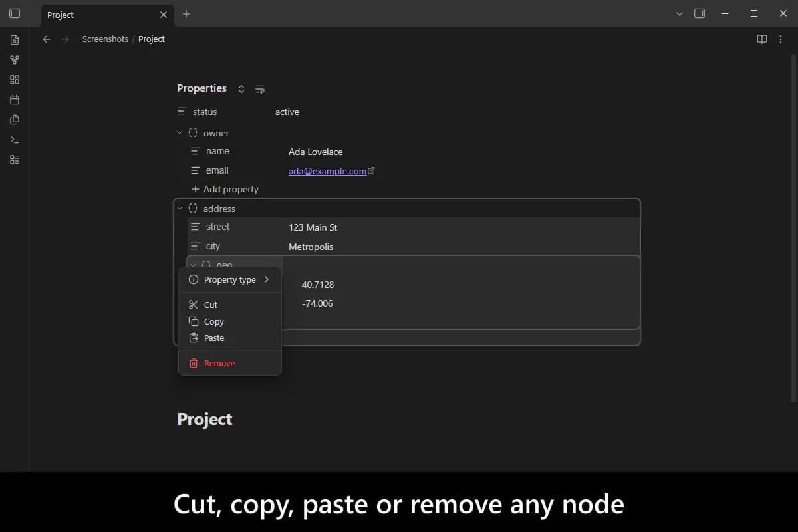The image size is (798, 532).
Task: Click the city property type icon
Action: [x=196, y=246]
